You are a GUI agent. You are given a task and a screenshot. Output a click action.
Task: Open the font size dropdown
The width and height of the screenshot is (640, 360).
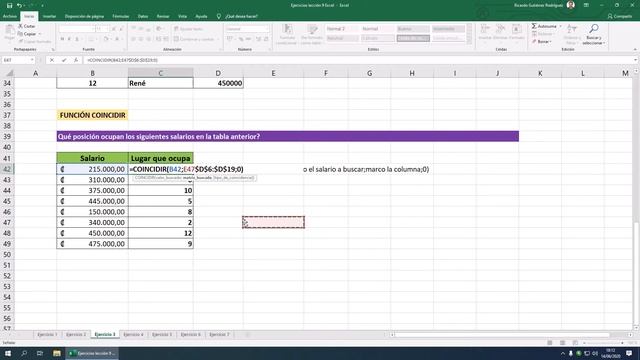point(107,29)
